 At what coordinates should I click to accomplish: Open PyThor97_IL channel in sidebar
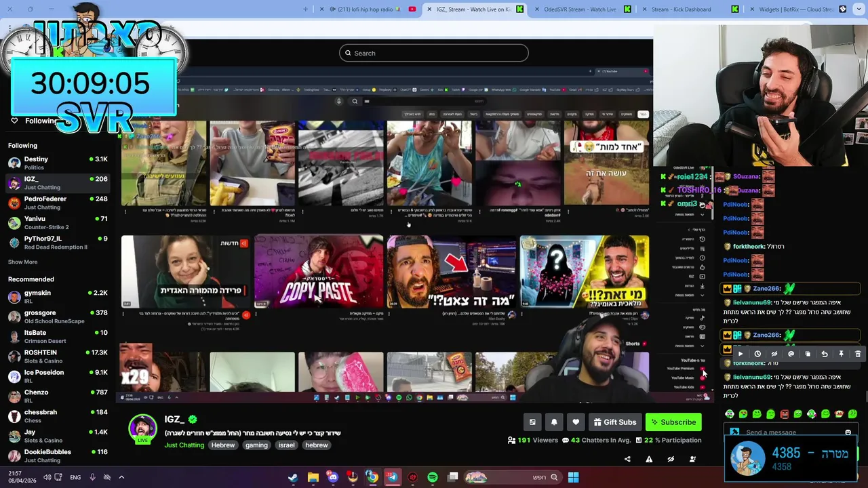58,243
